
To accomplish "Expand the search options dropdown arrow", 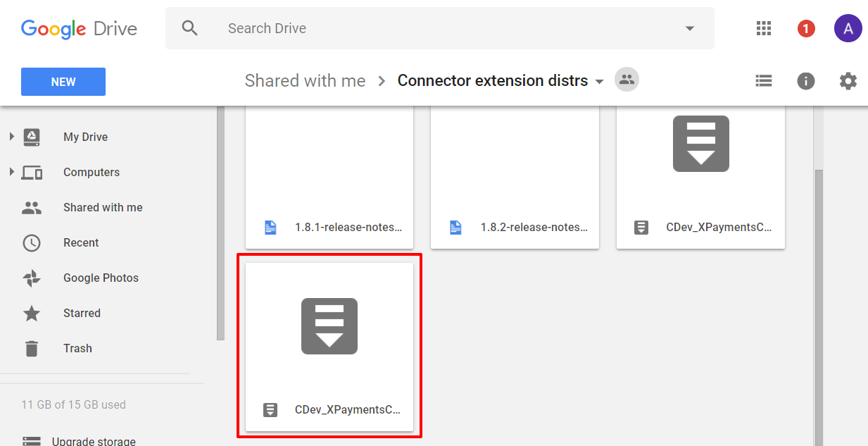I will pos(690,28).
